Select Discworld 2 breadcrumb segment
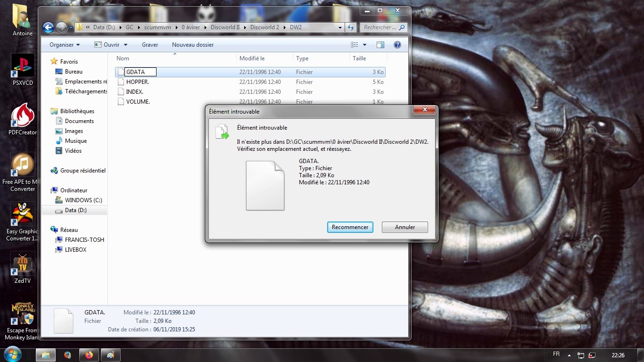Viewport: 644px width, 362px height. [x=264, y=27]
